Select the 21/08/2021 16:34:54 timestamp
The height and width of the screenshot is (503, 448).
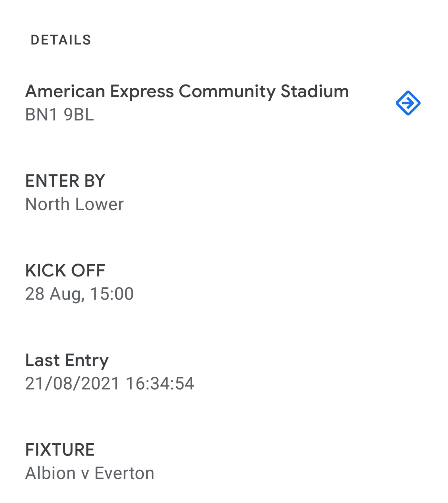tap(110, 384)
